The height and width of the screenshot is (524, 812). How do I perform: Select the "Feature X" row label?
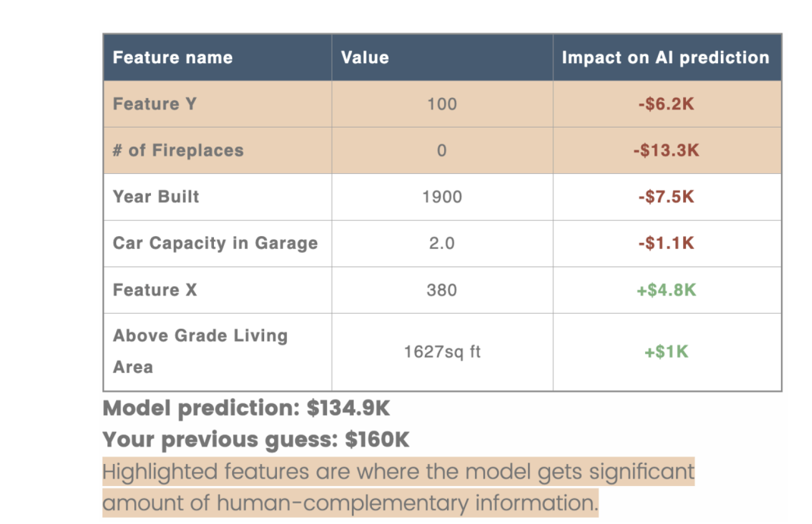coord(155,290)
